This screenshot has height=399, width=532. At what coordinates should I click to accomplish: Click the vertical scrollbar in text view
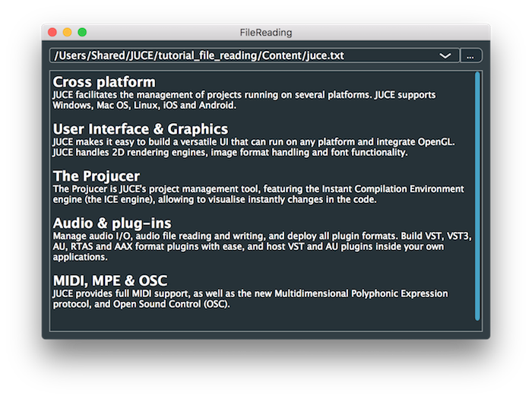click(477, 196)
